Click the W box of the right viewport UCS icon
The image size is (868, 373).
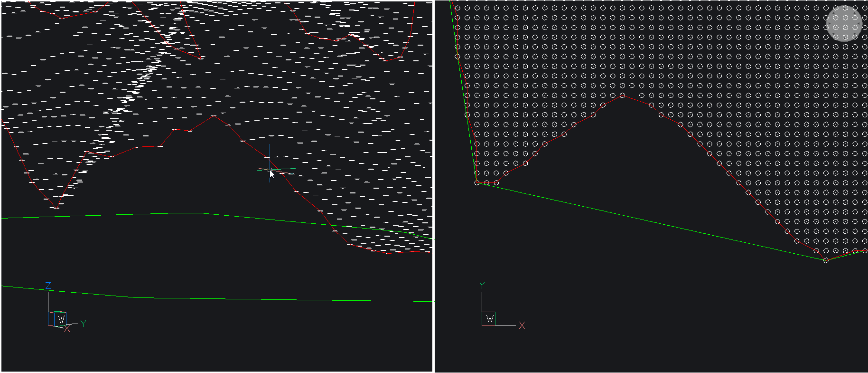pos(490,319)
